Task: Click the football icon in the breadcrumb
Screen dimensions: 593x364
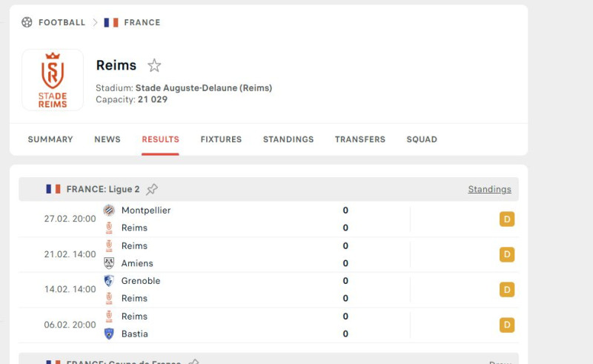Action: (27, 22)
